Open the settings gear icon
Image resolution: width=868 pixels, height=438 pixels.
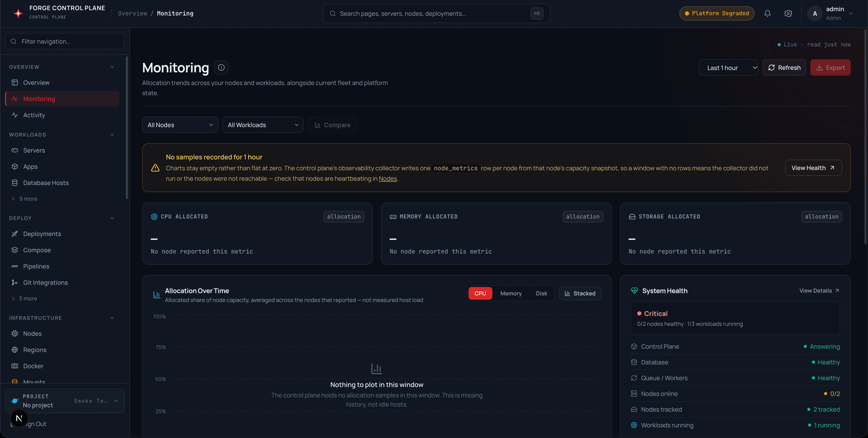[788, 13]
